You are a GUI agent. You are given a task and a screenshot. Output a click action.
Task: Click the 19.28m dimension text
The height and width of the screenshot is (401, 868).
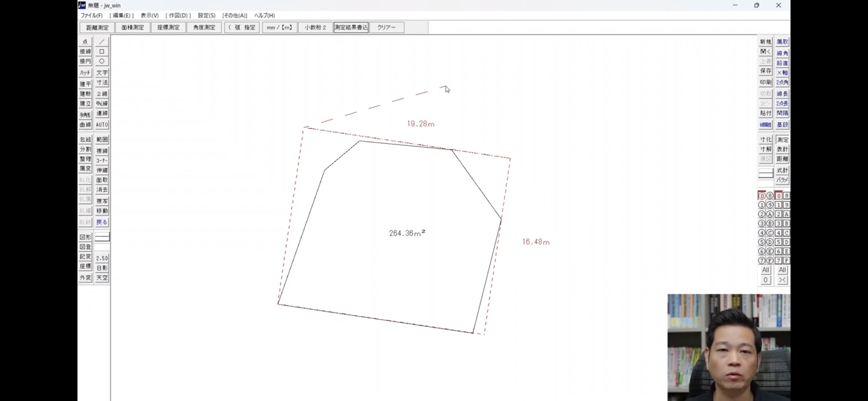click(421, 124)
